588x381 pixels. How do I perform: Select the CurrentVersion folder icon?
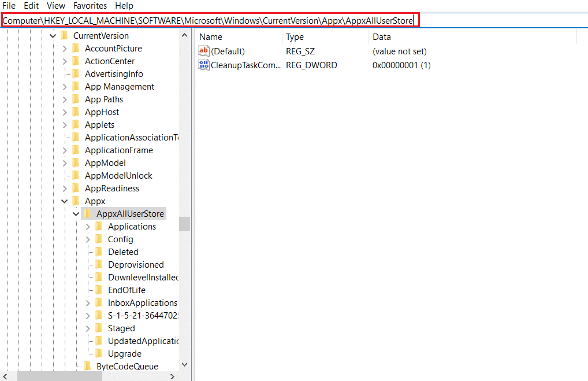65,36
